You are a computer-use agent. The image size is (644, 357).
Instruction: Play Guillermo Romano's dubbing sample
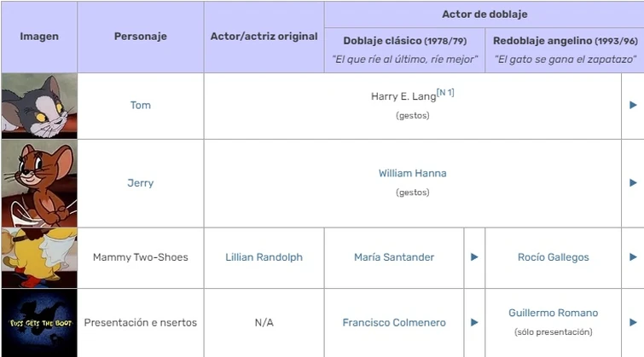tap(633, 322)
